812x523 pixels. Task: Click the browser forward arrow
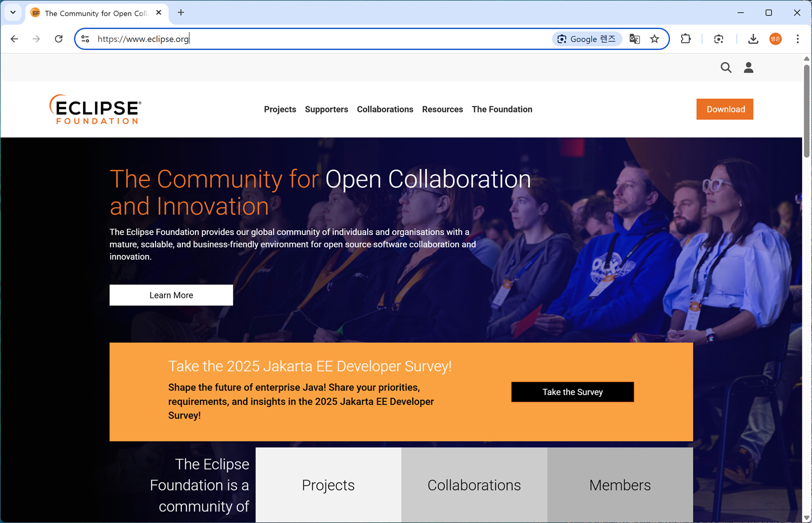click(36, 39)
